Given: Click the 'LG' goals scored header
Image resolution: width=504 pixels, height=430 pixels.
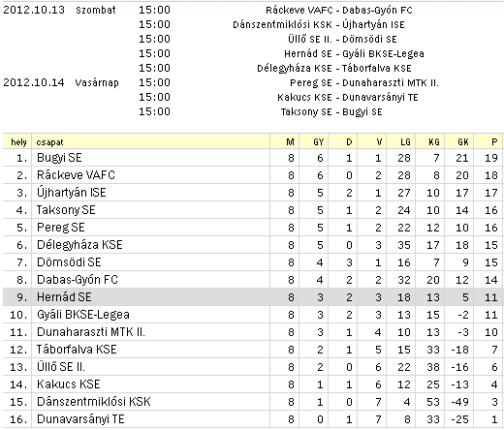Looking at the screenshot, I should pyautogui.click(x=405, y=142).
